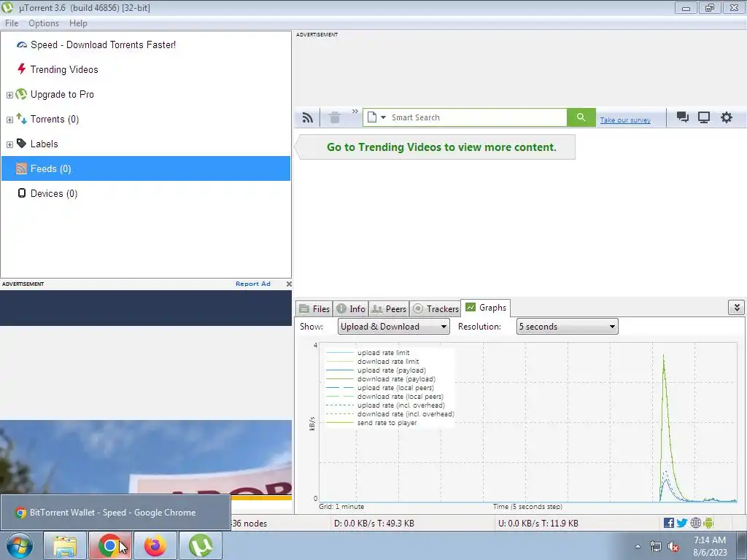Click the green magnifier search button

pos(581,117)
